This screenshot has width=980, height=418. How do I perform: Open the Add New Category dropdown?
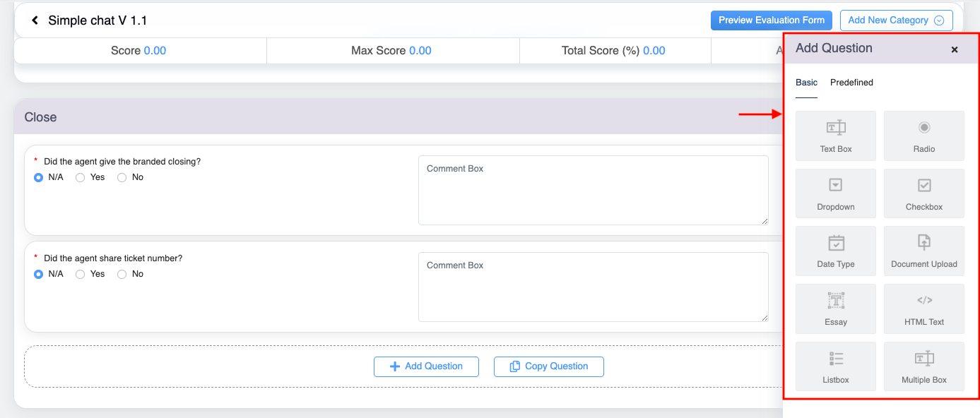pyautogui.click(x=896, y=20)
